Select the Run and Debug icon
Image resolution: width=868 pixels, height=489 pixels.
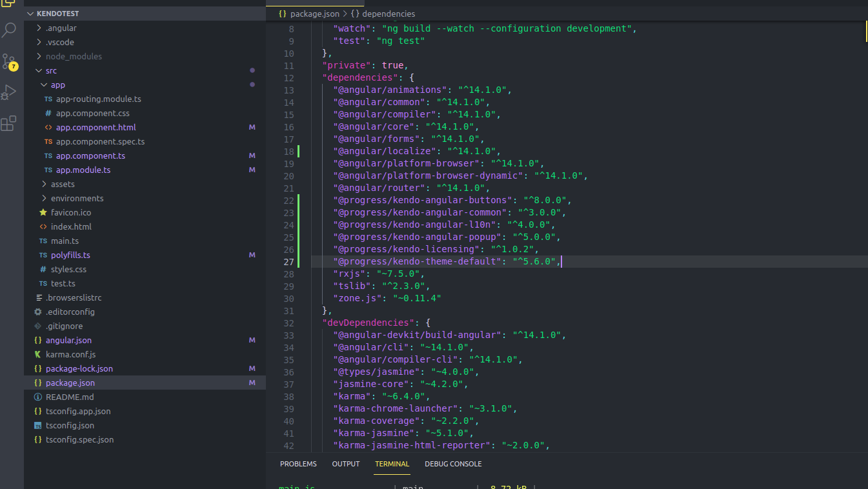click(x=9, y=92)
